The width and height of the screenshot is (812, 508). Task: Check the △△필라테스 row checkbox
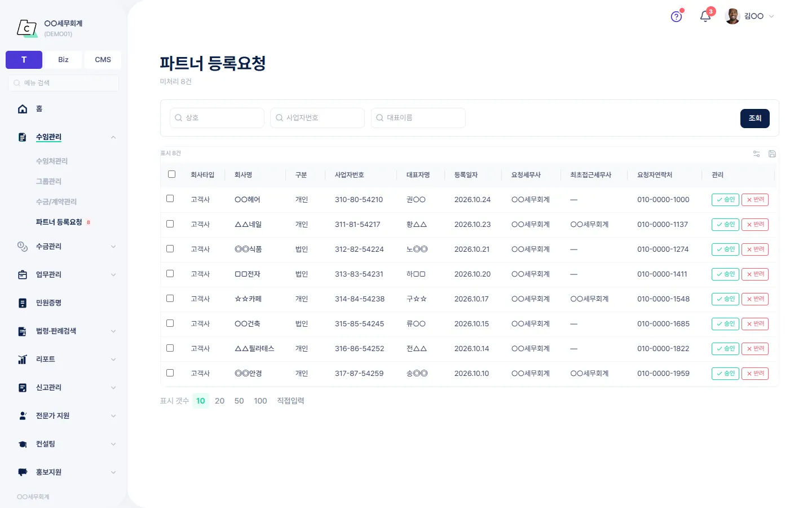pyautogui.click(x=170, y=348)
